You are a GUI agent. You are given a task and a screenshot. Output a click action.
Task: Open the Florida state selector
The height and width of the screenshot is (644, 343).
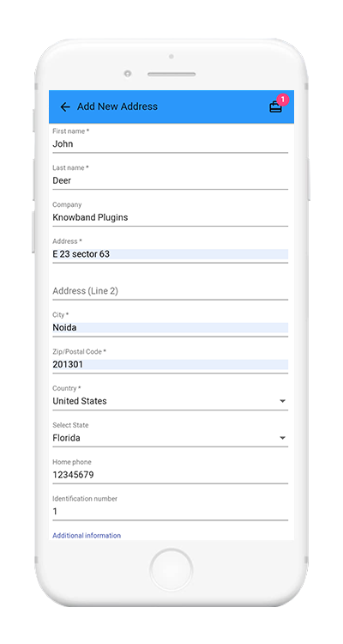click(x=171, y=438)
